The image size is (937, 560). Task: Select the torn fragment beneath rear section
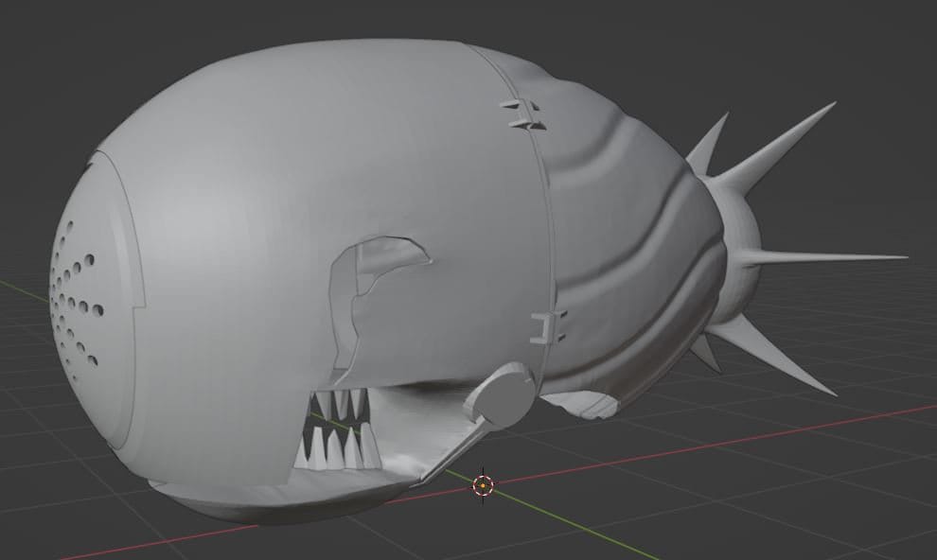[x=583, y=404]
